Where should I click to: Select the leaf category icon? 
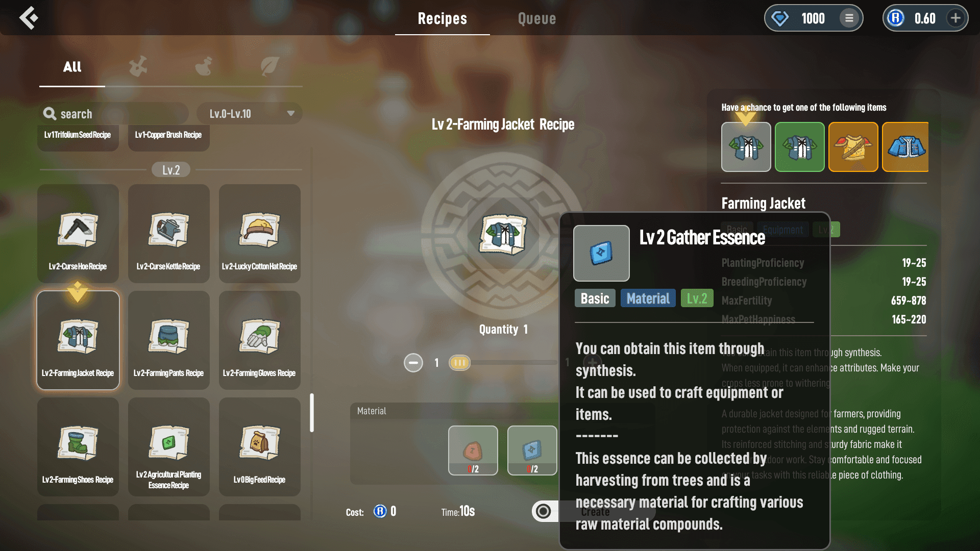point(269,66)
